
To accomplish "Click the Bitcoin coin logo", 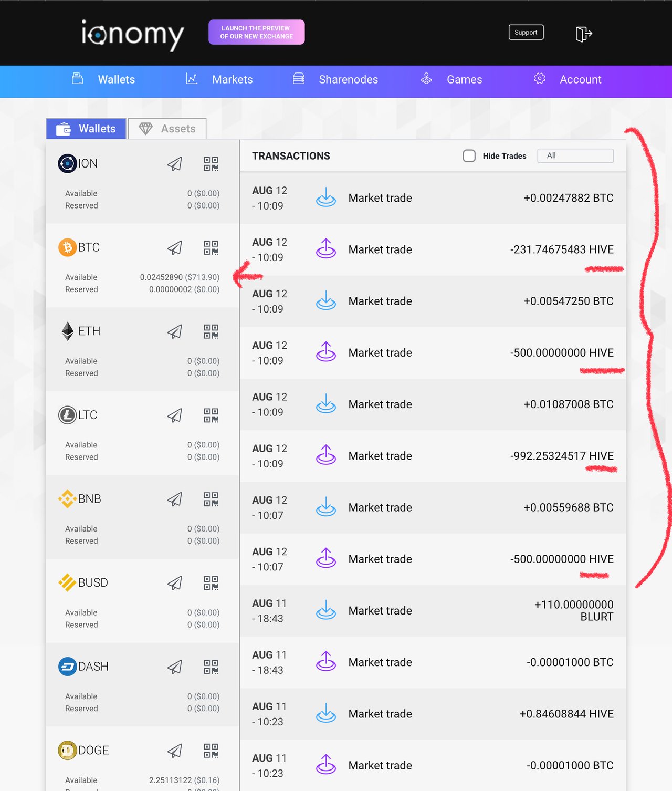I will click(x=67, y=247).
